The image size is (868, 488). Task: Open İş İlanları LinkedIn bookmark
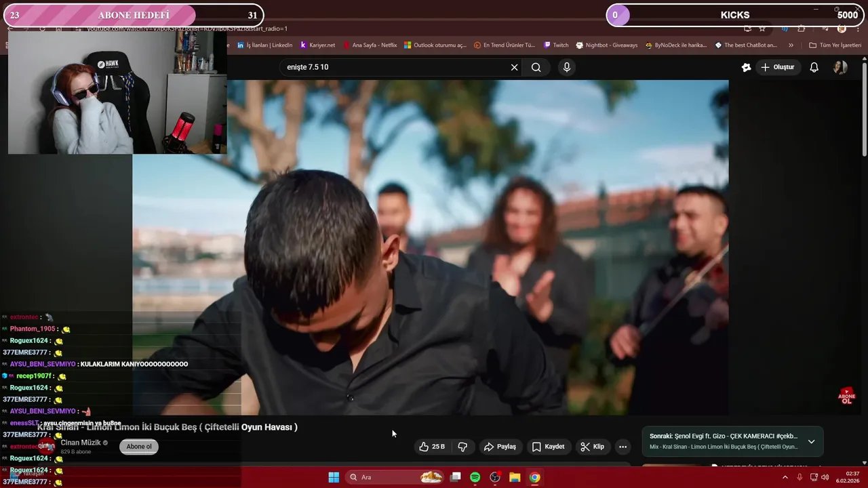pyautogui.click(x=265, y=45)
